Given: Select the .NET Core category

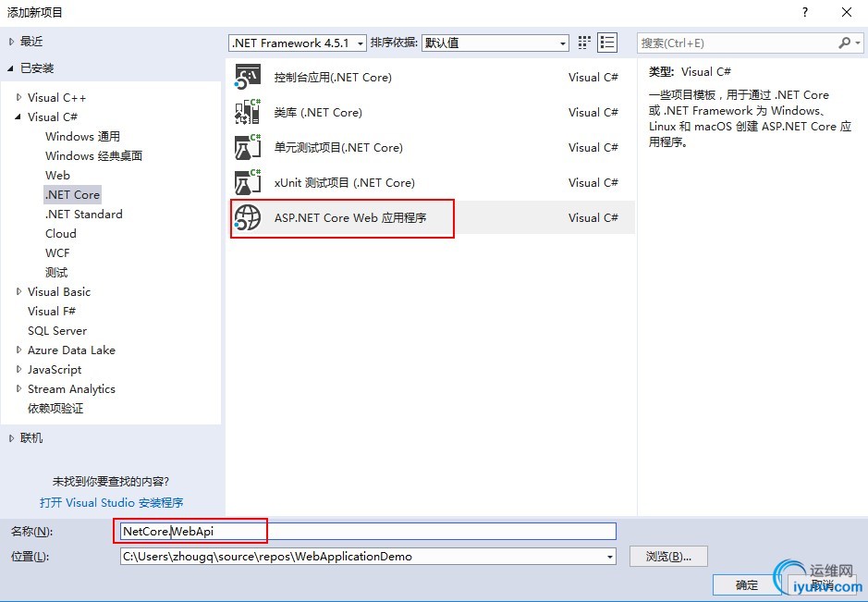Looking at the screenshot, I should point(72,194).
